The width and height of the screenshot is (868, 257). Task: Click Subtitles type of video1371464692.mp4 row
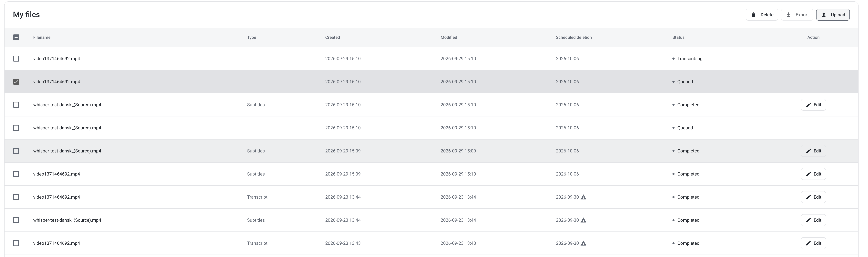(x=256, y=174)
